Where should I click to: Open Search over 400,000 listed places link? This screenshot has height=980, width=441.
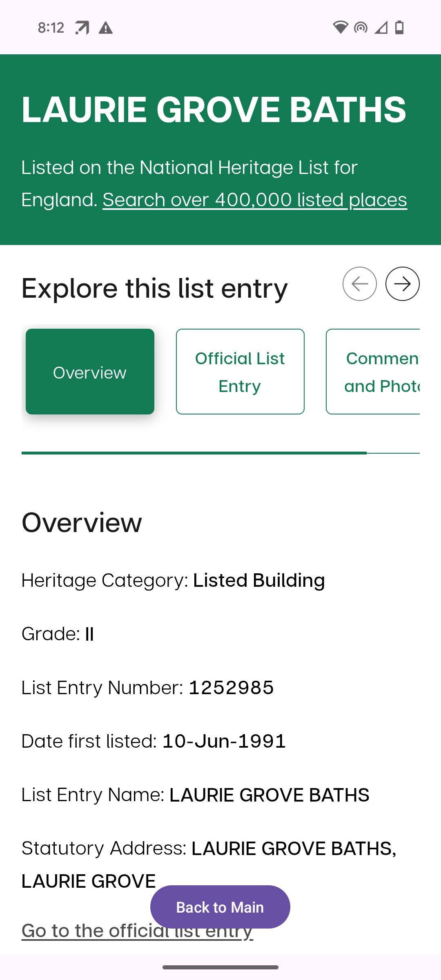click(x=255, y=200)
